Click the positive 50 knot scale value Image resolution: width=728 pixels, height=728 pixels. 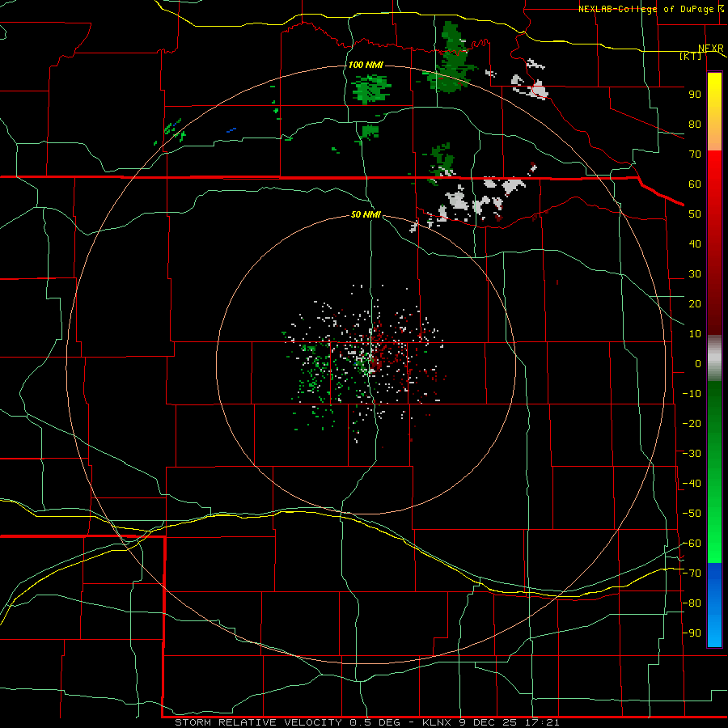click(695, 214)
